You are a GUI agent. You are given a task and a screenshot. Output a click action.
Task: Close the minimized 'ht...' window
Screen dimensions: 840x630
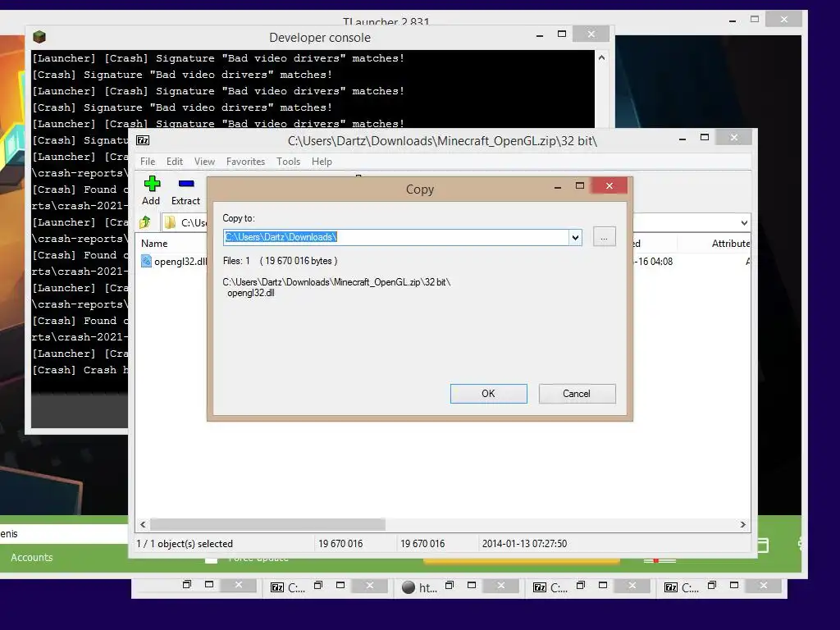click(x=500, y=586)
